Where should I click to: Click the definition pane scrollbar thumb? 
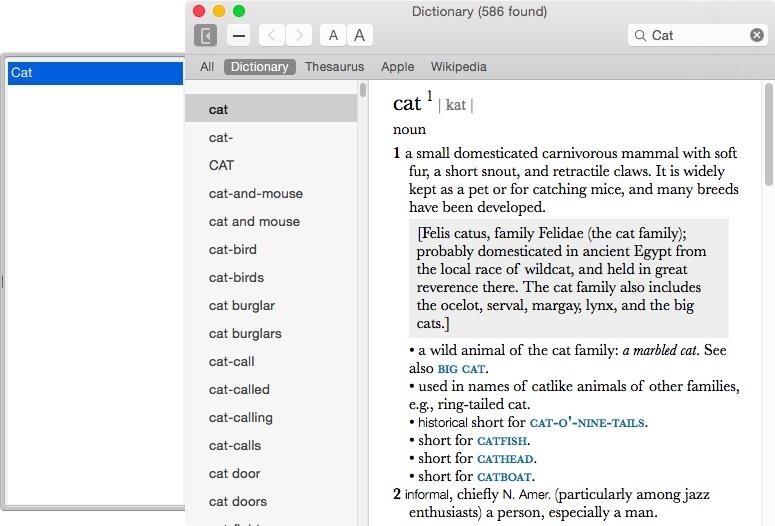(x=769, y=134)
